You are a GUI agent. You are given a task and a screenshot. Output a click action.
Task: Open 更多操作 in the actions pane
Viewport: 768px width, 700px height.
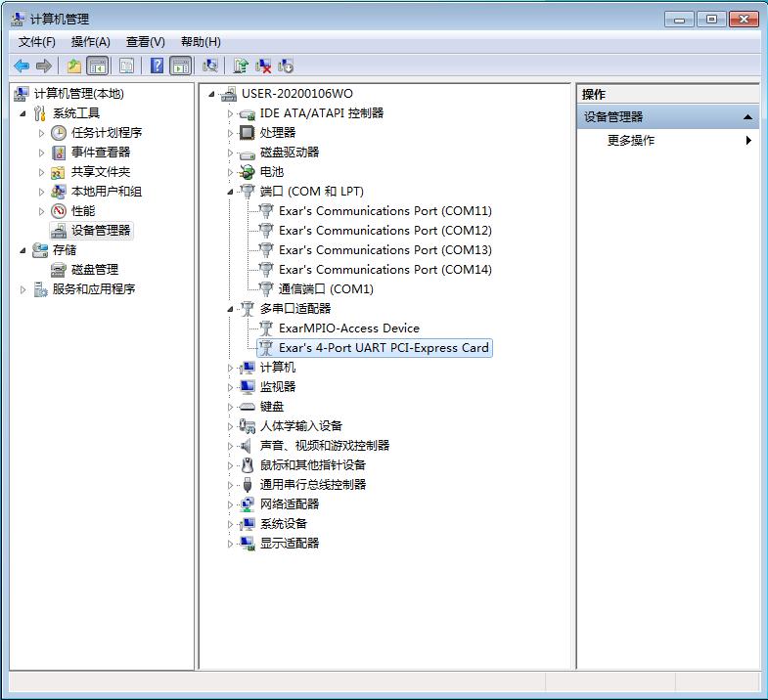tap(631, 141)
